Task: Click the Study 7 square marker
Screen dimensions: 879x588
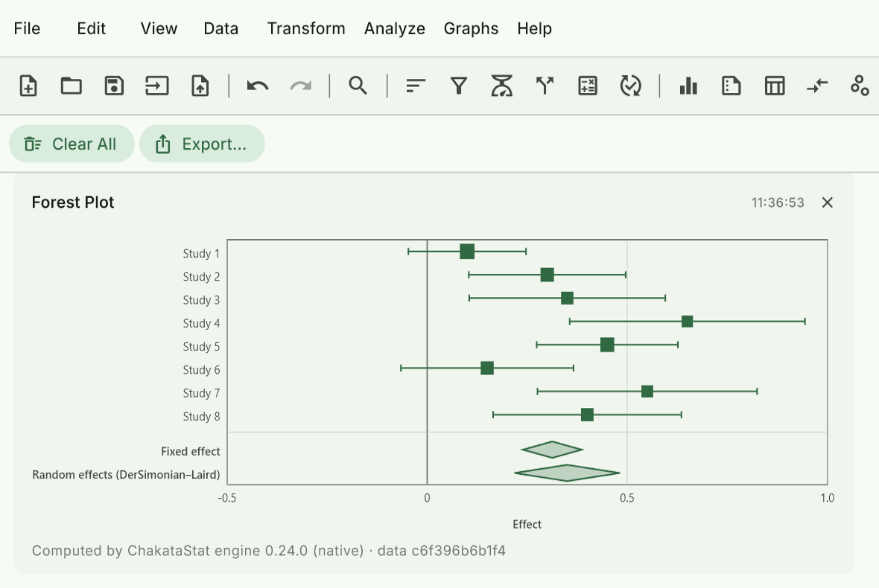Action: [647, 392]
